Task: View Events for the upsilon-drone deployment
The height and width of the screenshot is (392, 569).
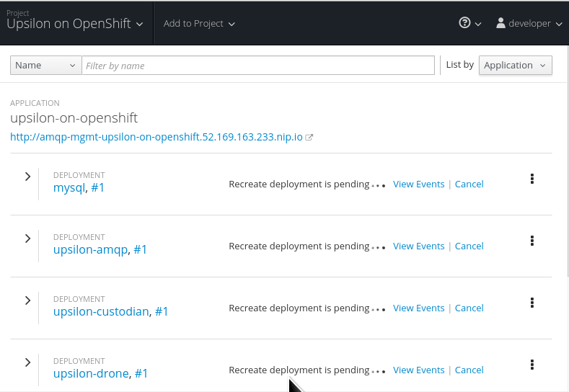Action: [x=419, y=370]
